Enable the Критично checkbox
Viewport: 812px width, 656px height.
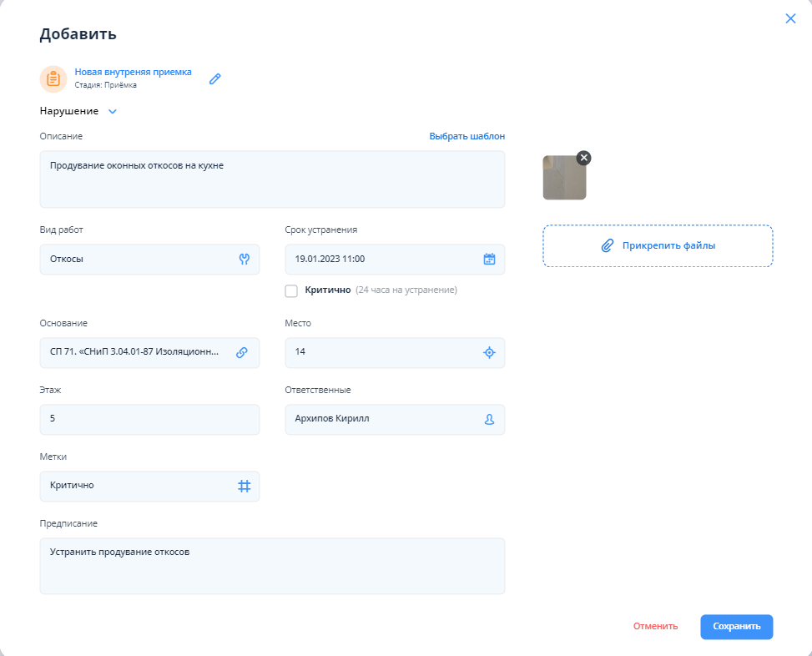[291, 290]
